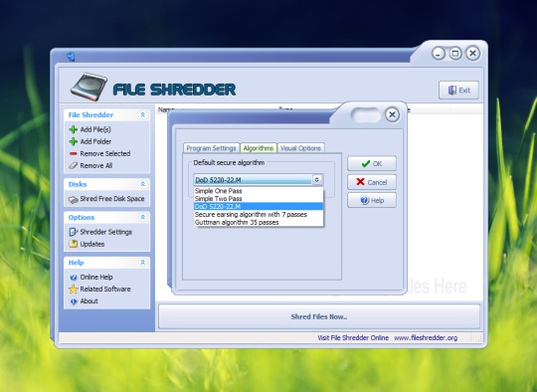Confirm settings with the OK button
The width and height of the screenshot is (537, 392).
click(372, 163)
